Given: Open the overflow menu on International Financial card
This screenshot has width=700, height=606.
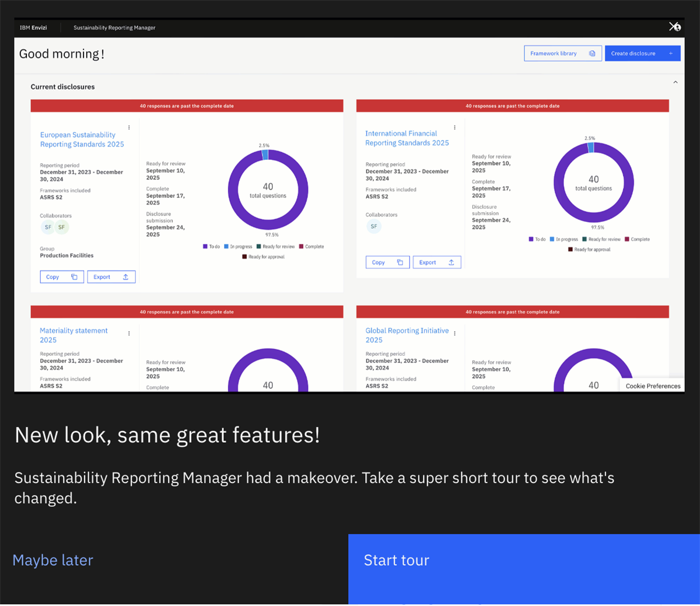Looking at the screenshot, I should (454, 128).
